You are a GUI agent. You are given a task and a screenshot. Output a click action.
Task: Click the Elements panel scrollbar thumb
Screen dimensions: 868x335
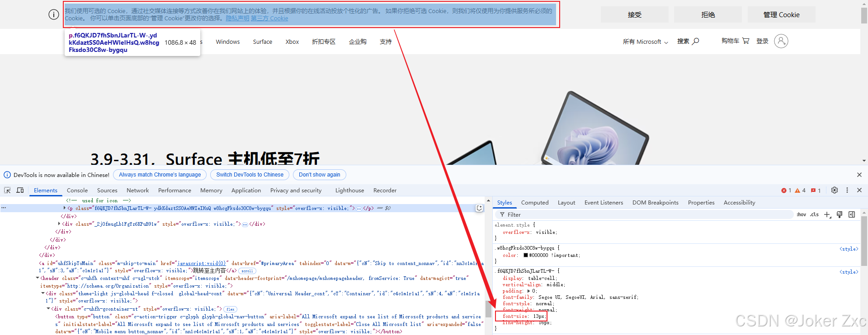point(488,309)
